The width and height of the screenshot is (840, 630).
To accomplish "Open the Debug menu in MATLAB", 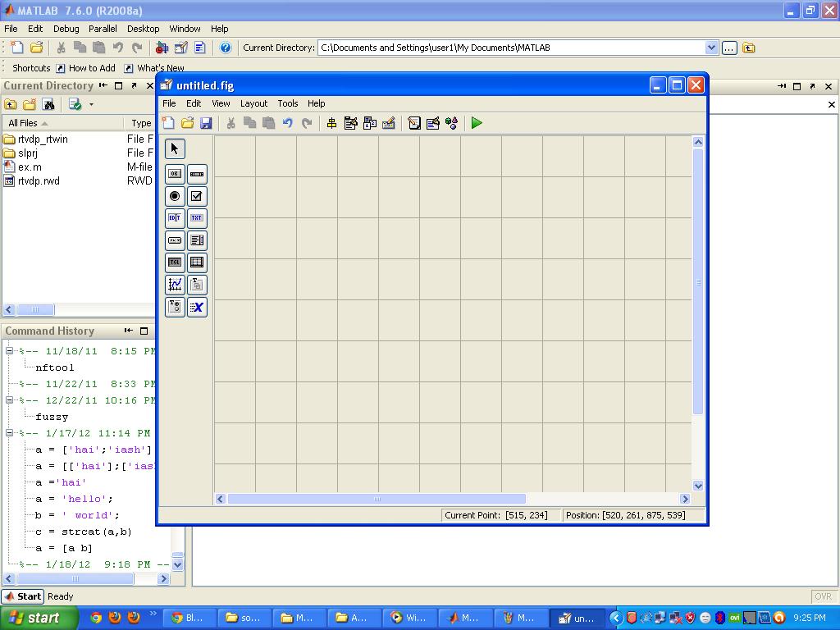I will coord(66,29).
